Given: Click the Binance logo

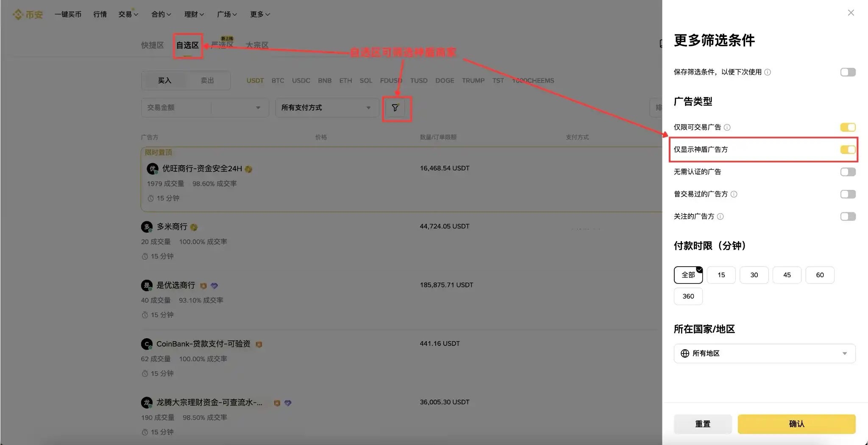Looking at the screenshot, I should [x=28, y=14].
